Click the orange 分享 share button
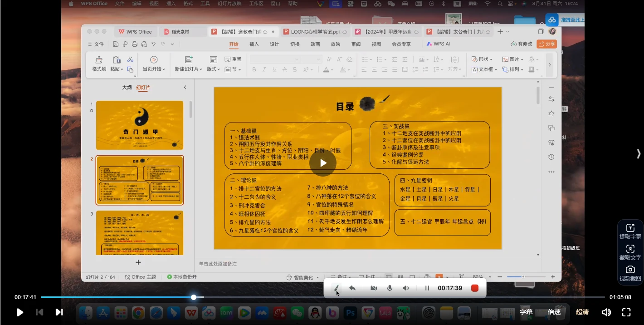 [546, 44]
